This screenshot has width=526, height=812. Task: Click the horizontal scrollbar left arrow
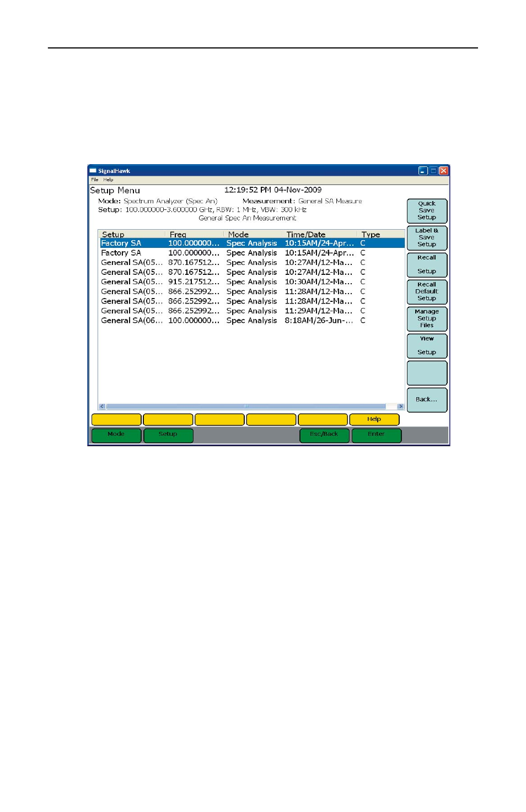pos(102,407)
